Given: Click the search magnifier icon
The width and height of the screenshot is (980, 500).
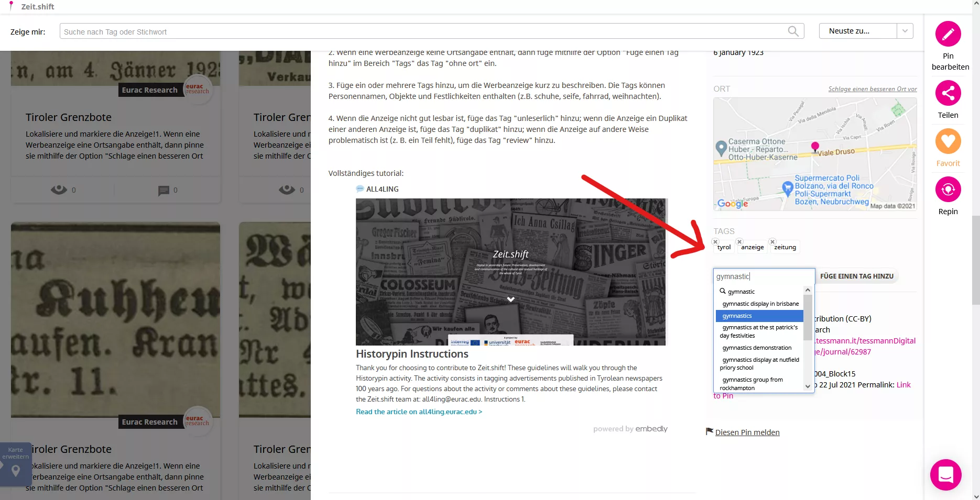Looking at the screenshot, I should [793, 31].
